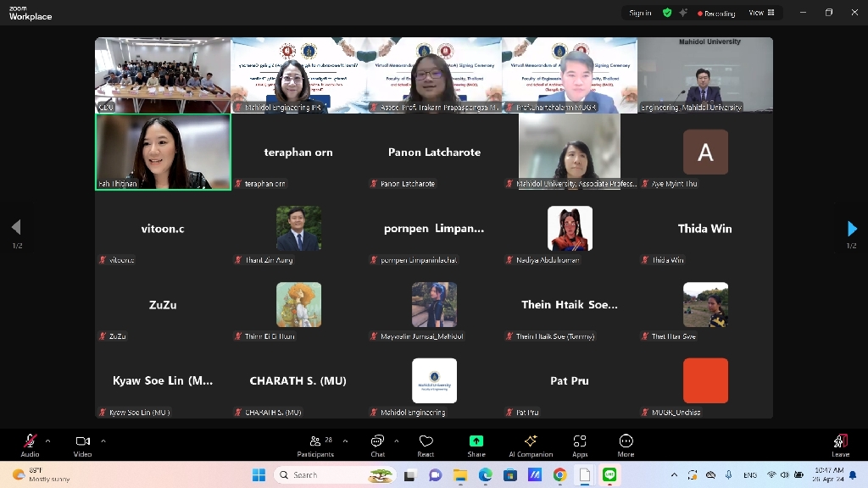
Task: Open the View layout menu
Action: pos(761,13)
